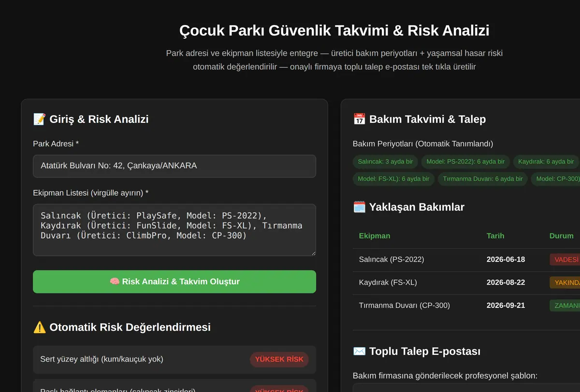Click the orange YAKINDA status badge
Image resolution: width=580 pixels, height=392 pixels.
565,282
